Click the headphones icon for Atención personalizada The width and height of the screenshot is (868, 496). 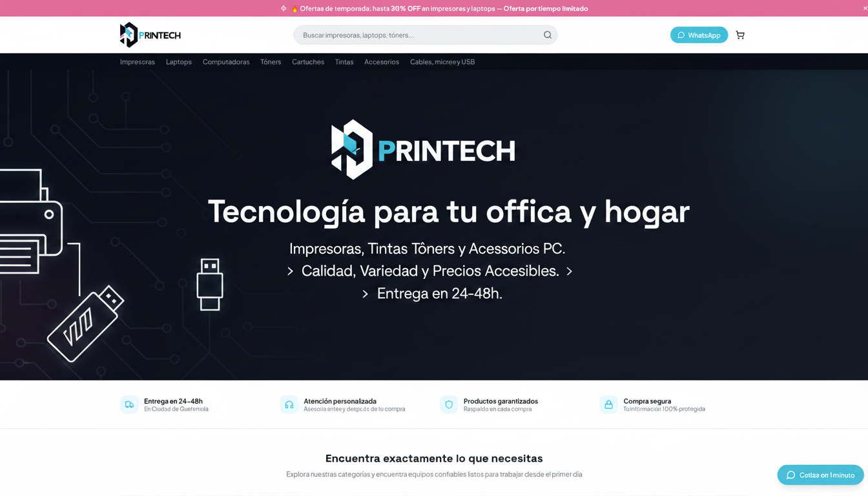pos(289,404)
